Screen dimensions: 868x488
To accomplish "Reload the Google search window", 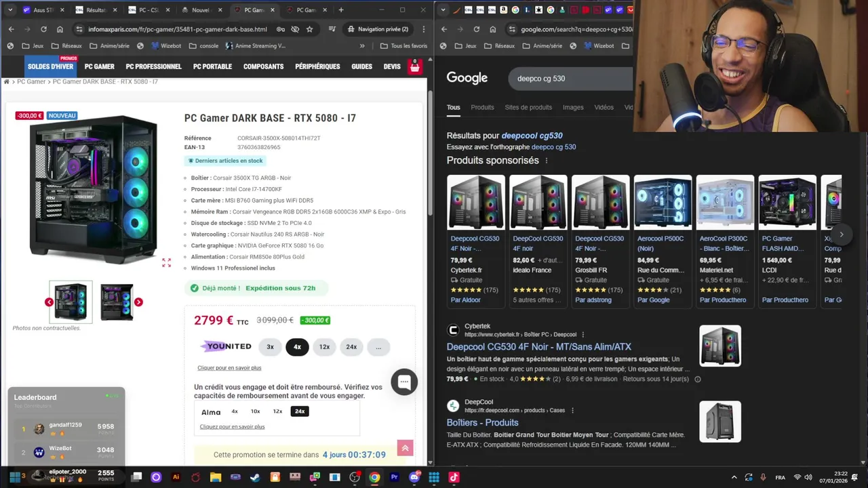I will click(476, 29).
